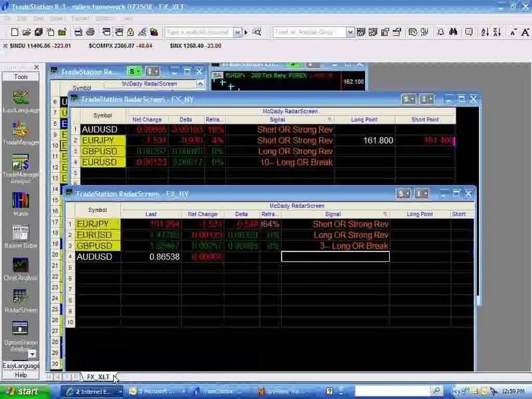Click the message bubble toolbar icon

click(x=469, y=32)
